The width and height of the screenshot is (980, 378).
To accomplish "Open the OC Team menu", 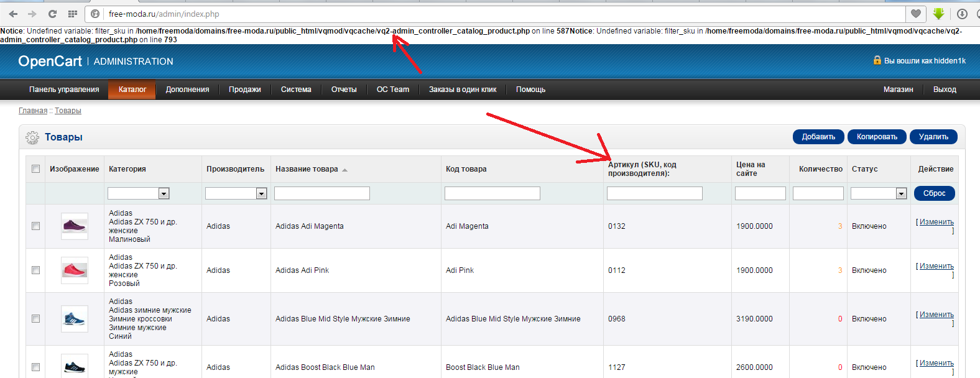I will coord(393,90).
